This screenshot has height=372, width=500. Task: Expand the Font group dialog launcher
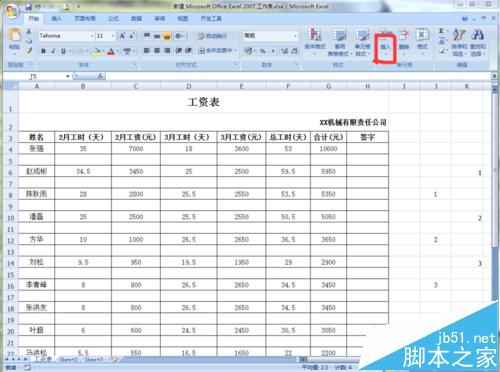135,64
